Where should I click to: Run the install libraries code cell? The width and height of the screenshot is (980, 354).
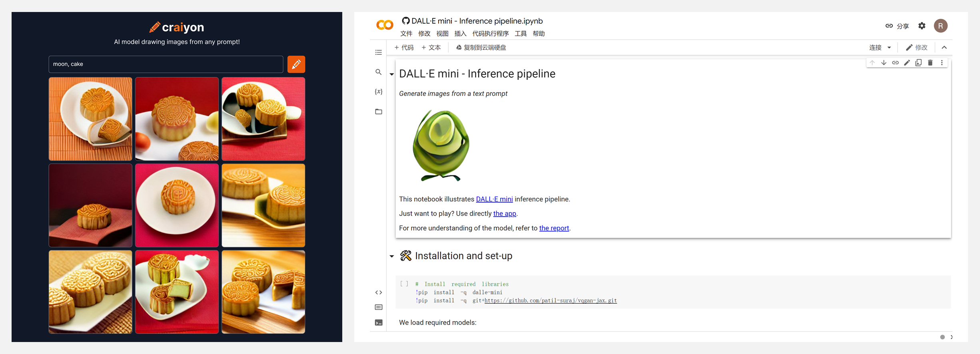pyautogui.click(x=404, y=284)
